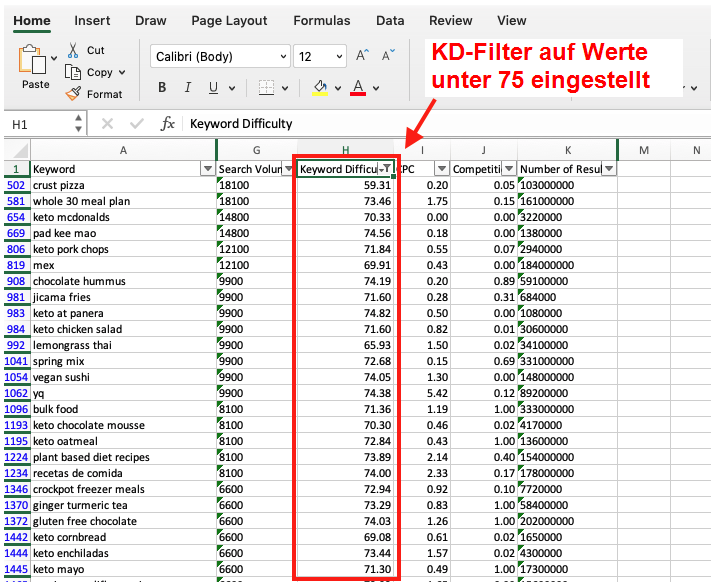Click Keyword Difficulty value 59.31
Viewport: 715px width, 583px height.
(345, 185)
